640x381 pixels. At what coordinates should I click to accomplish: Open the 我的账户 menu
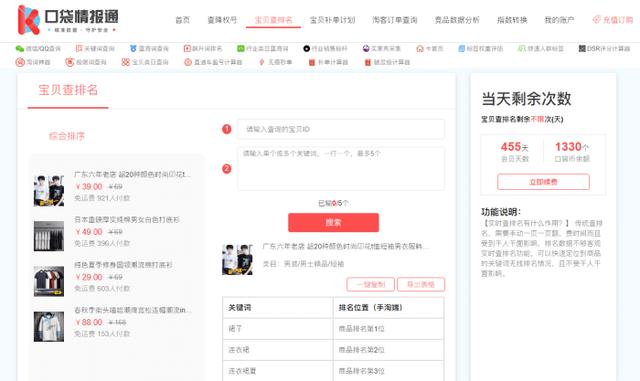pyautogui.click(x=559, y=20)
